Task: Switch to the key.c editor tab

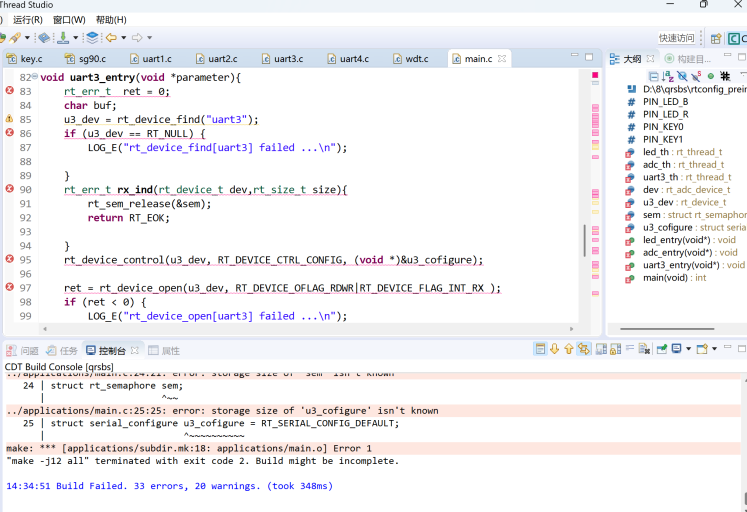Action: click(25, 59)
